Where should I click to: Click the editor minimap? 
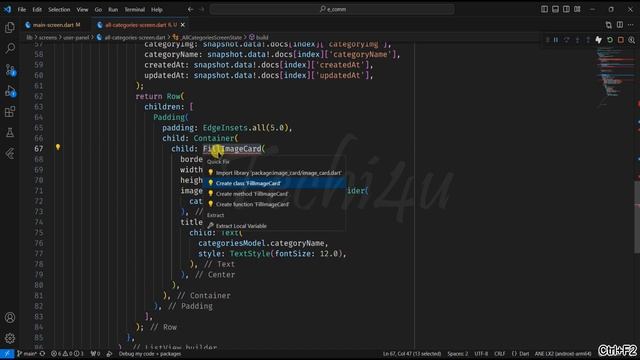click(615, 78)
